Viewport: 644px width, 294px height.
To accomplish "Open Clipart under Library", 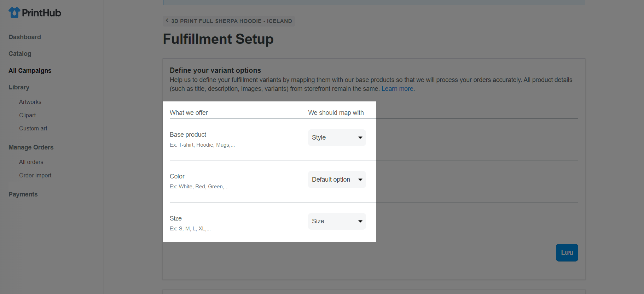I will (27, 115).
